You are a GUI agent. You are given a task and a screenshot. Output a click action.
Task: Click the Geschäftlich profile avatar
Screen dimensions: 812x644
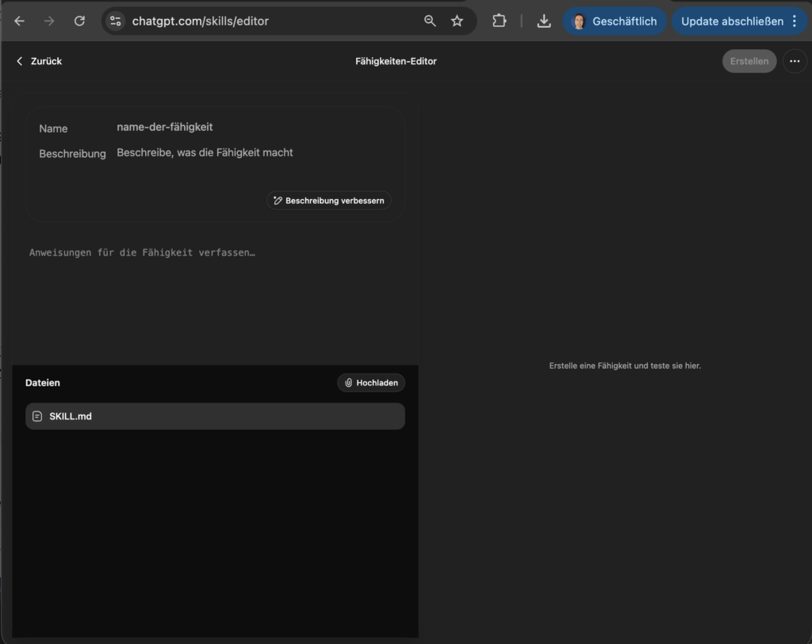(x=580, y=21)
